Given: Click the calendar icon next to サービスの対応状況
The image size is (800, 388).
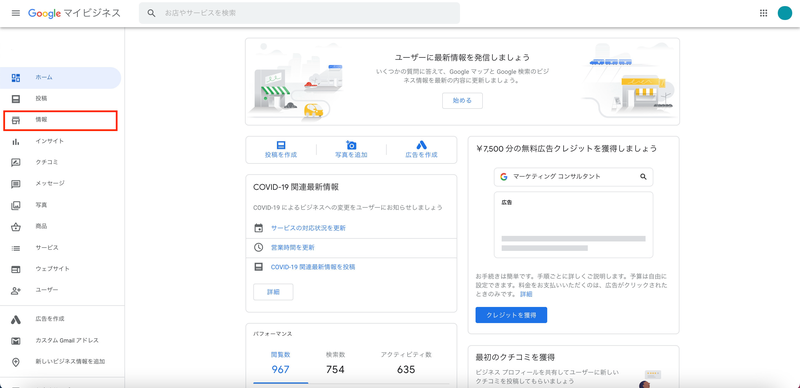Looking at the screenshot, I should pos(258,228).
